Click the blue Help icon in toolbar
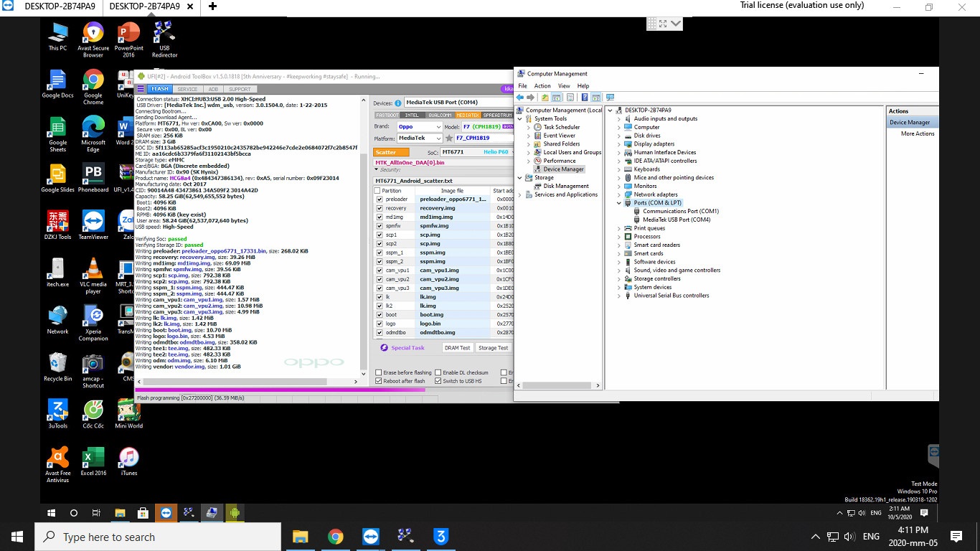This screenshot has height=551, width=980. [x=585, y=98]
